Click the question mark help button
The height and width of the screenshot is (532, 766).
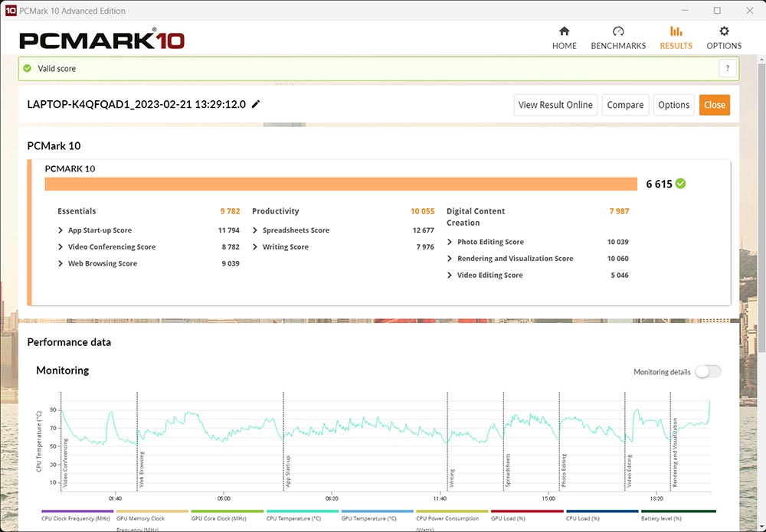[x=728, y=68]
